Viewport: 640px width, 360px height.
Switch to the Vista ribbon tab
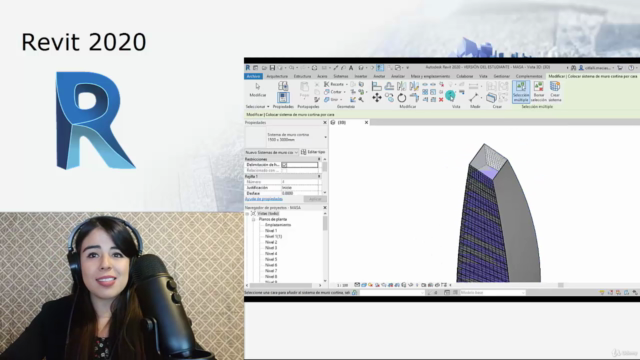pos(483,76)
